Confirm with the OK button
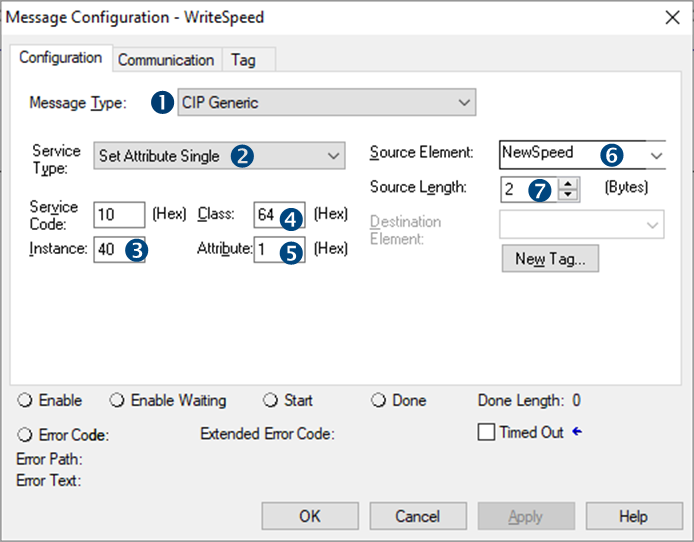 click(x=310, y=517)
